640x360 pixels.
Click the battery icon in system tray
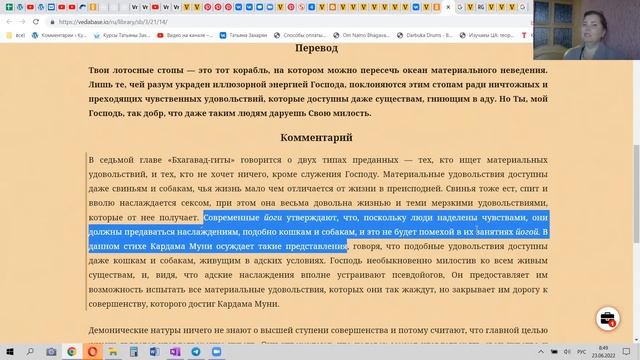click(554, 351)
